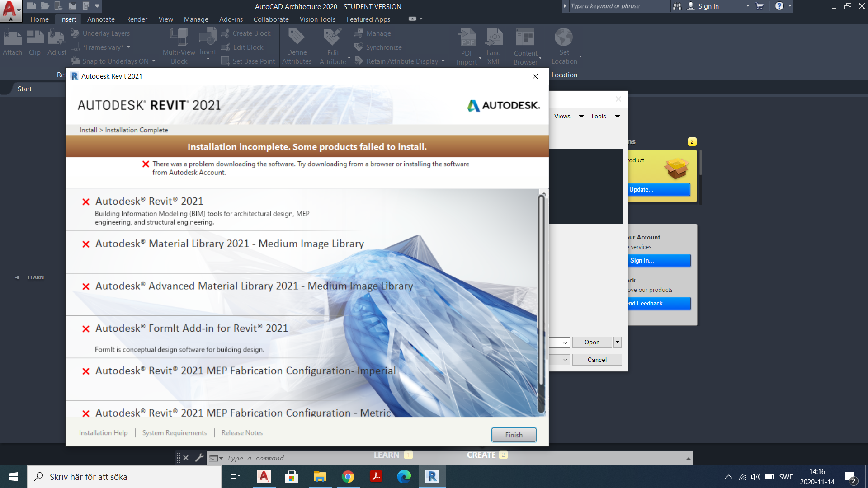Viewport: 868px width, 488px height.
Task: Click the Open file icon in quick access toolbar
Action: pyautogui.click(x=45, y=6)
